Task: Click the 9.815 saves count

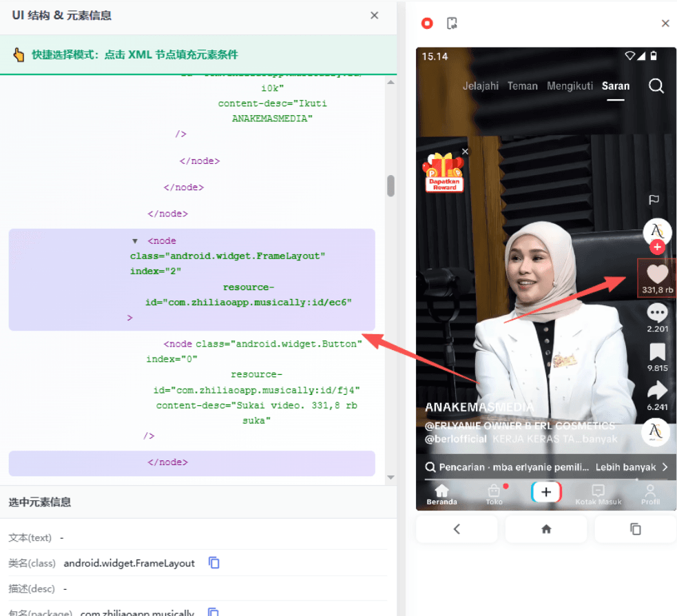Action: click(x=657, y=368)
